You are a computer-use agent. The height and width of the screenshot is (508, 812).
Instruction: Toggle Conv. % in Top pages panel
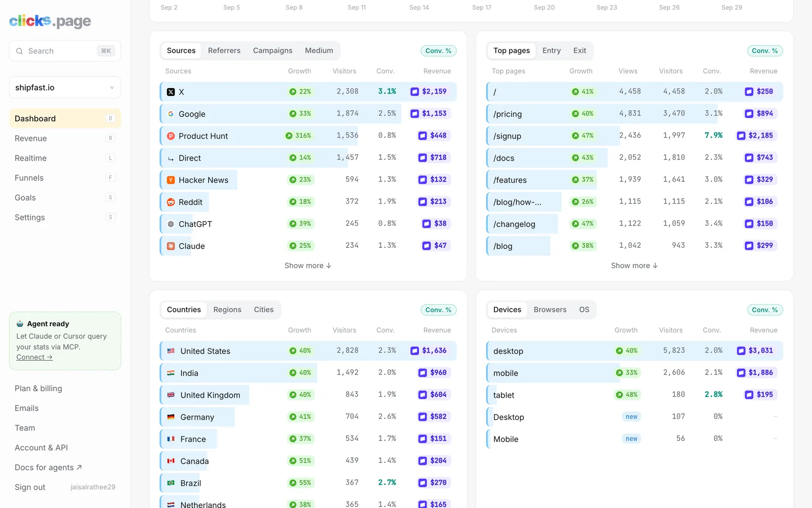765,51
